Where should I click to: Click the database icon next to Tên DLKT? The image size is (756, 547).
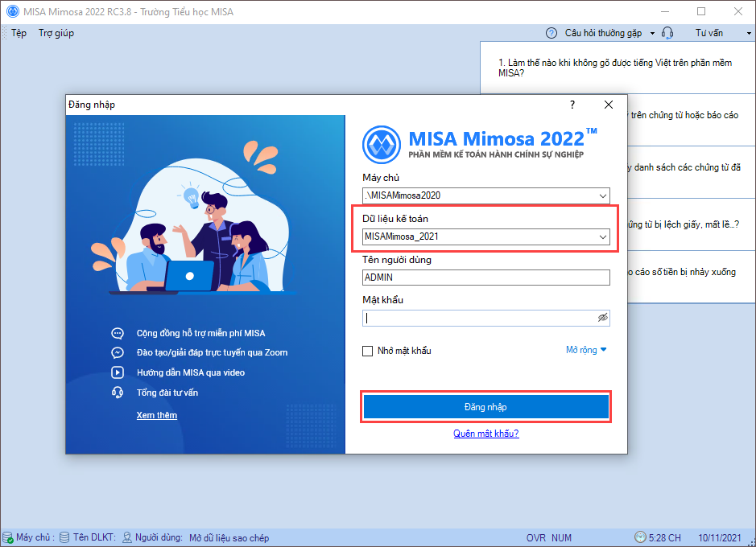tap(64, 537)
